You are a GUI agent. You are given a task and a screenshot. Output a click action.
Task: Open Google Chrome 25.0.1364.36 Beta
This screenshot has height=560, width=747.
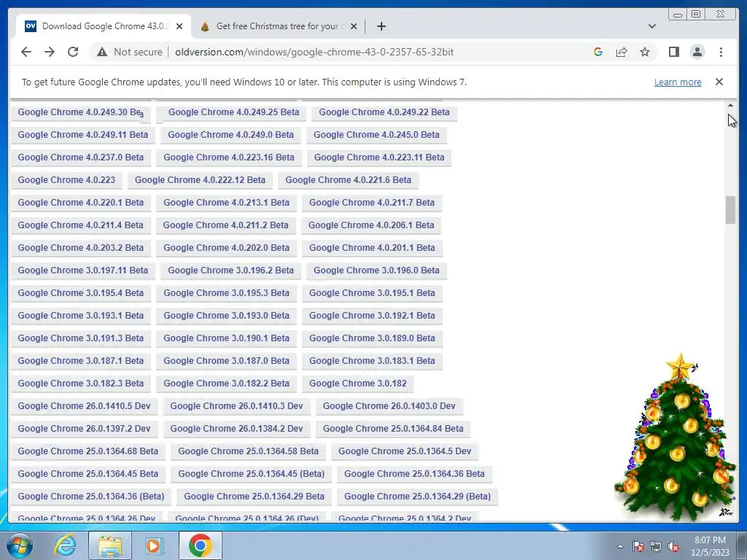coord(414,474)
